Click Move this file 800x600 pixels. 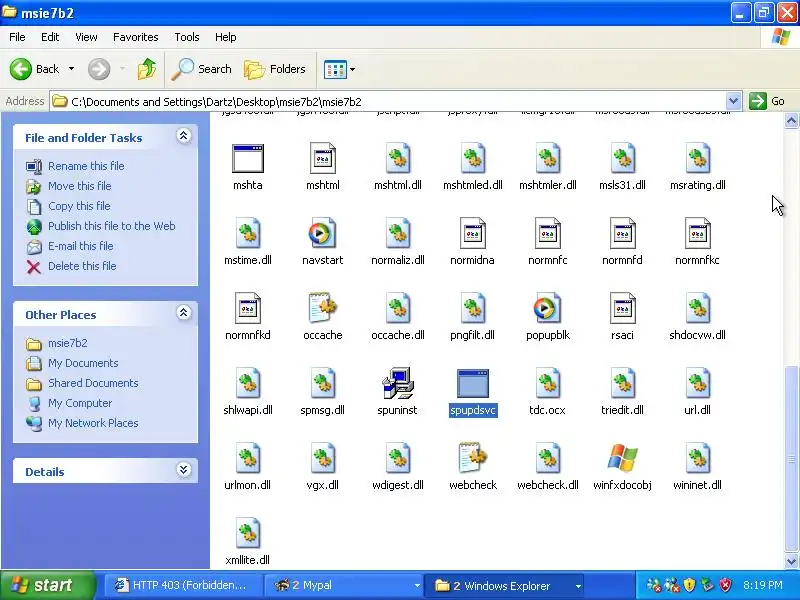[x=80, y=186]
